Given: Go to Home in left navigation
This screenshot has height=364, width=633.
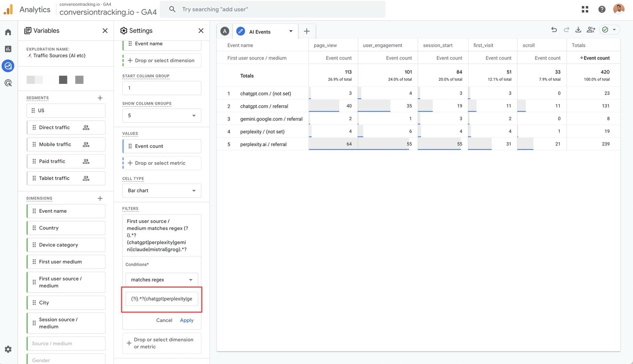Looking at the screenshot, I should [x=8, y=32].
